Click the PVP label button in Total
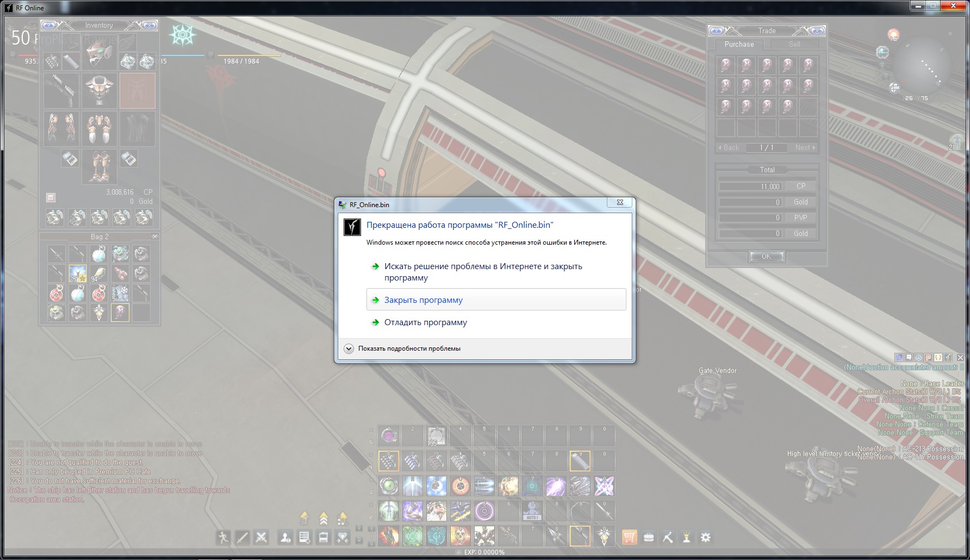The height and width of the screenshot is (560, 970). click(x=801, y=217)
